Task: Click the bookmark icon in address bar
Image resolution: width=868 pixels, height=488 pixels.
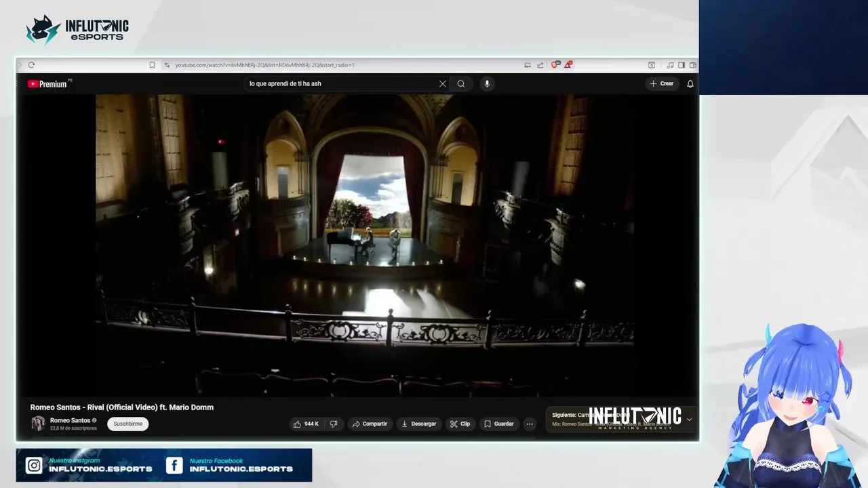Action: click(x=152, y=65)
